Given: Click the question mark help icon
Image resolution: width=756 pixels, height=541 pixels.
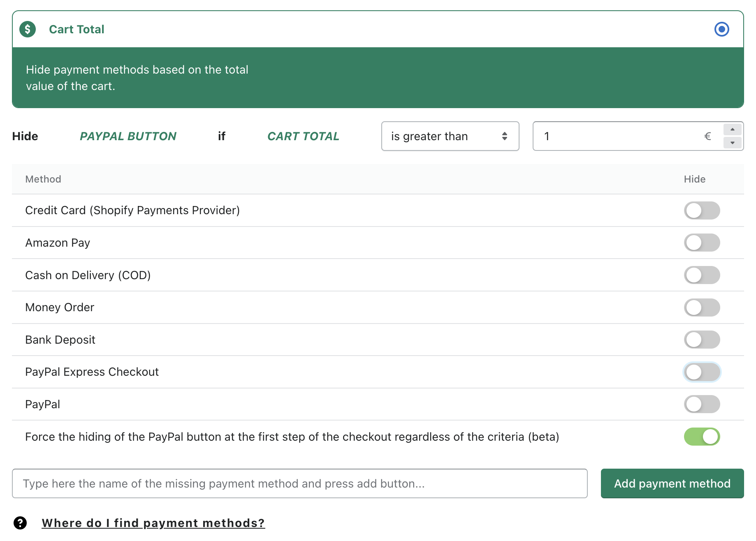Looking at the screenshot, I should 20,523.
